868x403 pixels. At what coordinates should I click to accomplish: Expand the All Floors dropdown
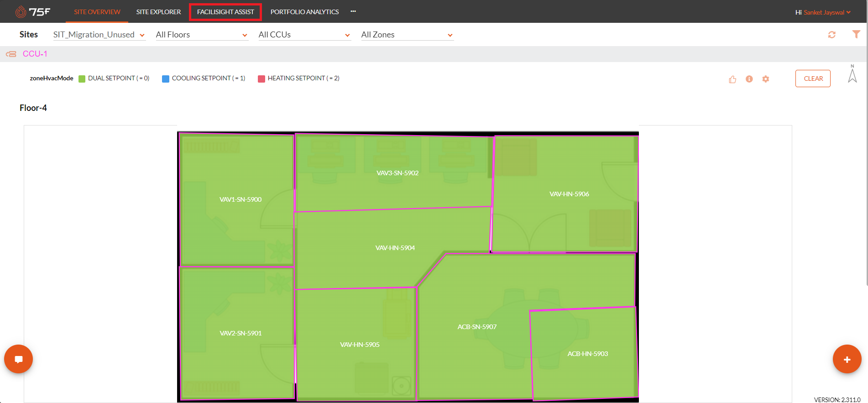202,35
